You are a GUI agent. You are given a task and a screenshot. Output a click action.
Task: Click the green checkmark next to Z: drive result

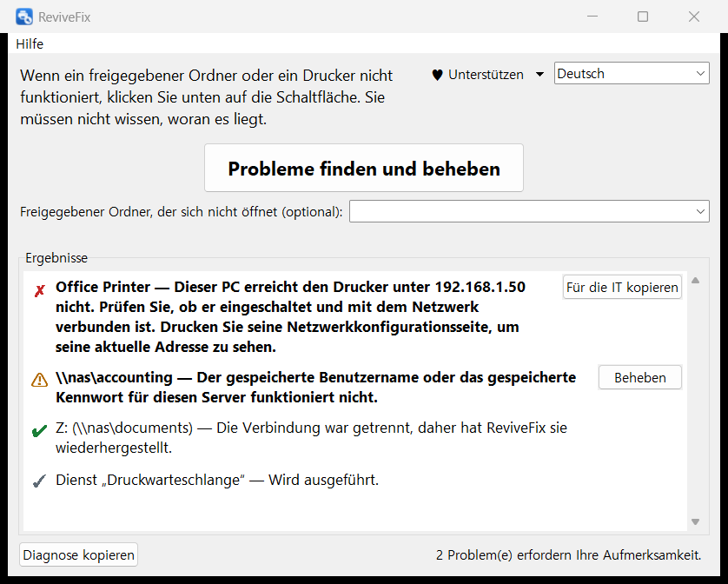pos(39,431)
